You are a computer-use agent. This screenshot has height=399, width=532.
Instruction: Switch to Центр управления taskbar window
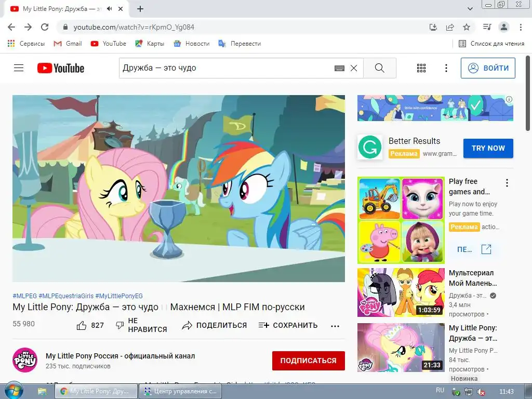coord(180,391)
